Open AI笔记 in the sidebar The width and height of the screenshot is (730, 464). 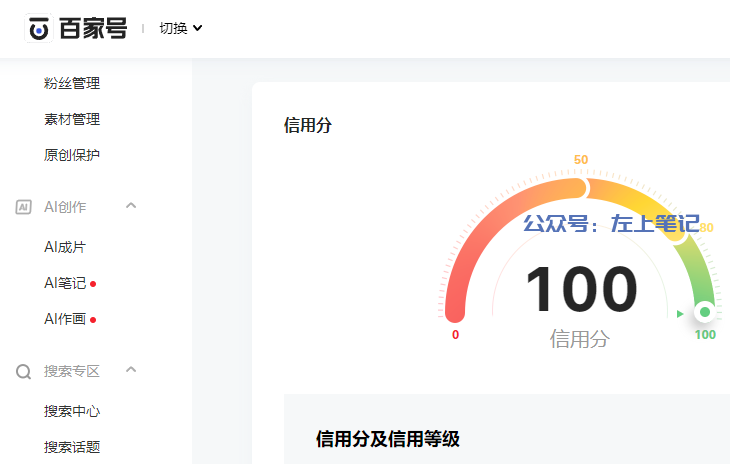click(x=65, y=283)
